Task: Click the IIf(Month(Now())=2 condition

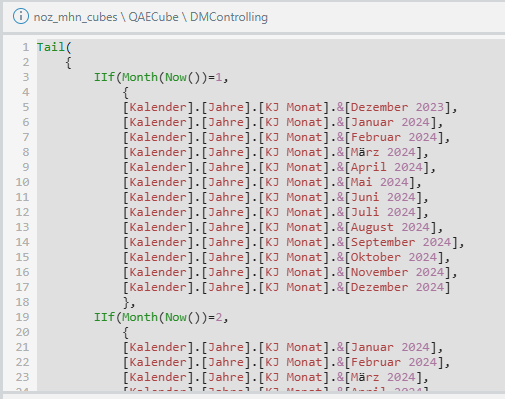Action: (161, 317)
